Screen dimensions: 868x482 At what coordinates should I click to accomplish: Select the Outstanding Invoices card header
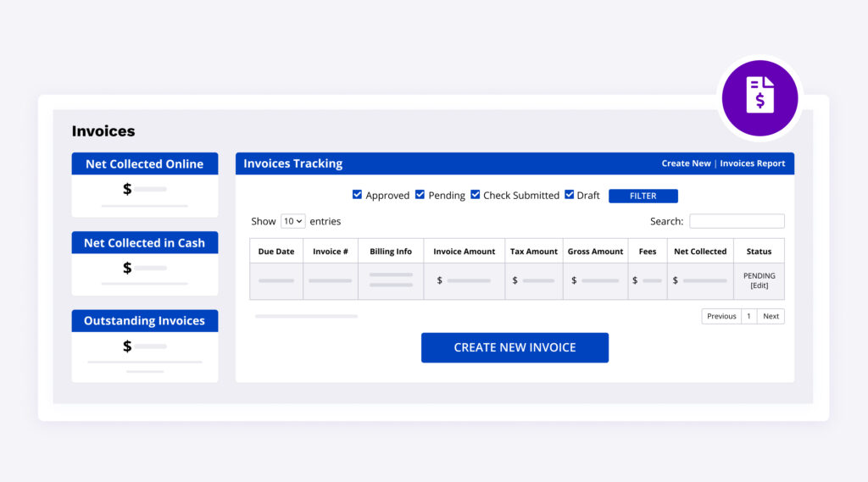coord(144,321)
